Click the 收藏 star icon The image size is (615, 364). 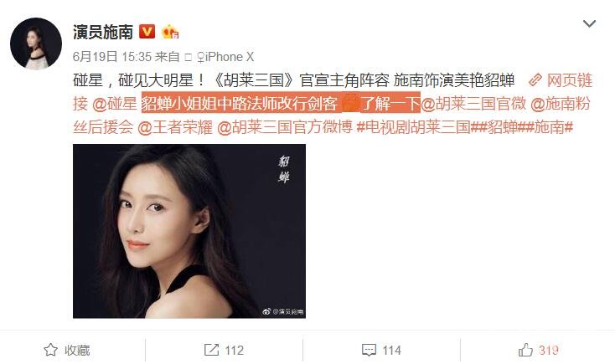coord(50,350)
